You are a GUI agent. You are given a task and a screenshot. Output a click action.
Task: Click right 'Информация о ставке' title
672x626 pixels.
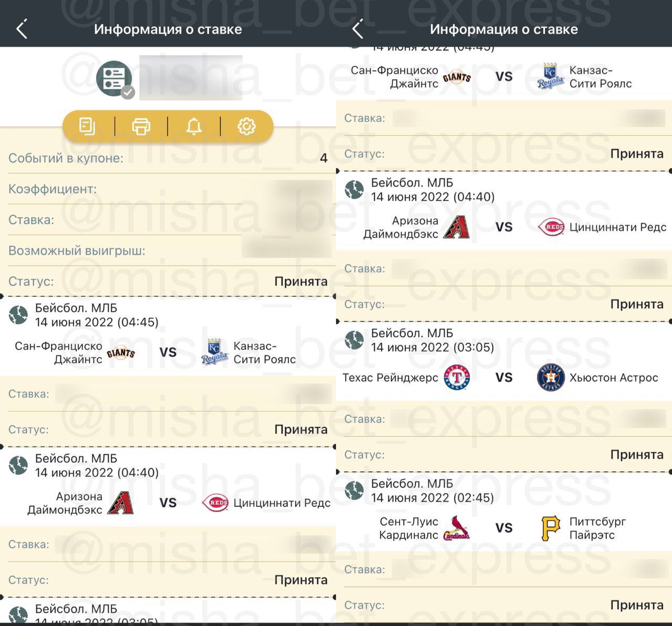click(x=504, y=29)
